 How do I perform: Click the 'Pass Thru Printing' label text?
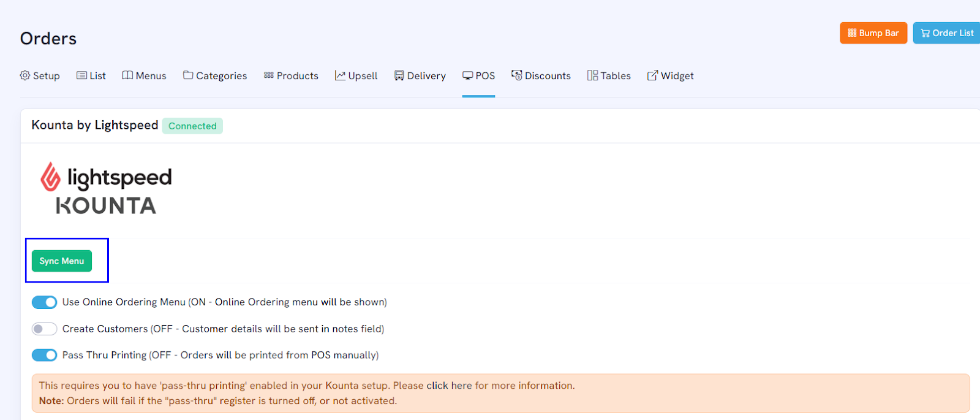point(221,355)
